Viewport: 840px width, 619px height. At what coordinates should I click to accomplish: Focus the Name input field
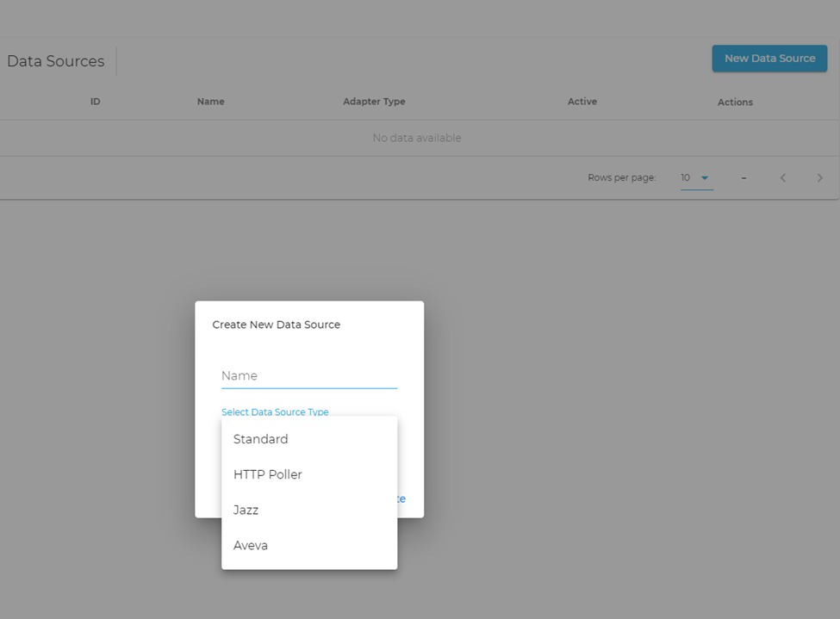coord(308,376)
